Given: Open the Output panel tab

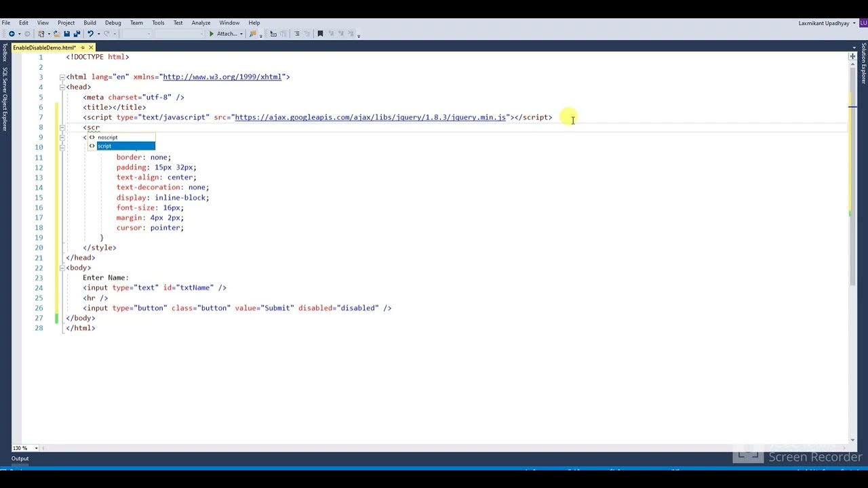Looking at the screenshot, I should (x=20, y=459).
